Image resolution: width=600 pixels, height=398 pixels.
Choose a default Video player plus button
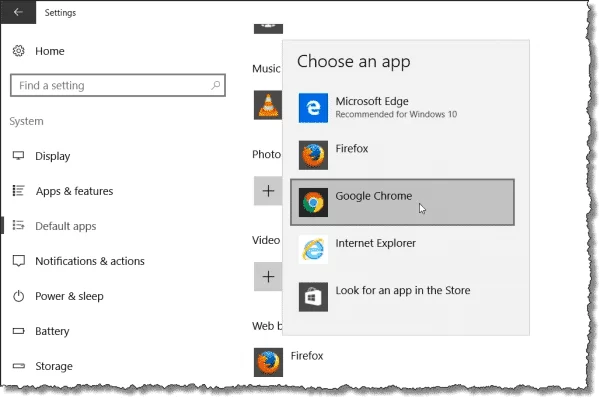268,277
